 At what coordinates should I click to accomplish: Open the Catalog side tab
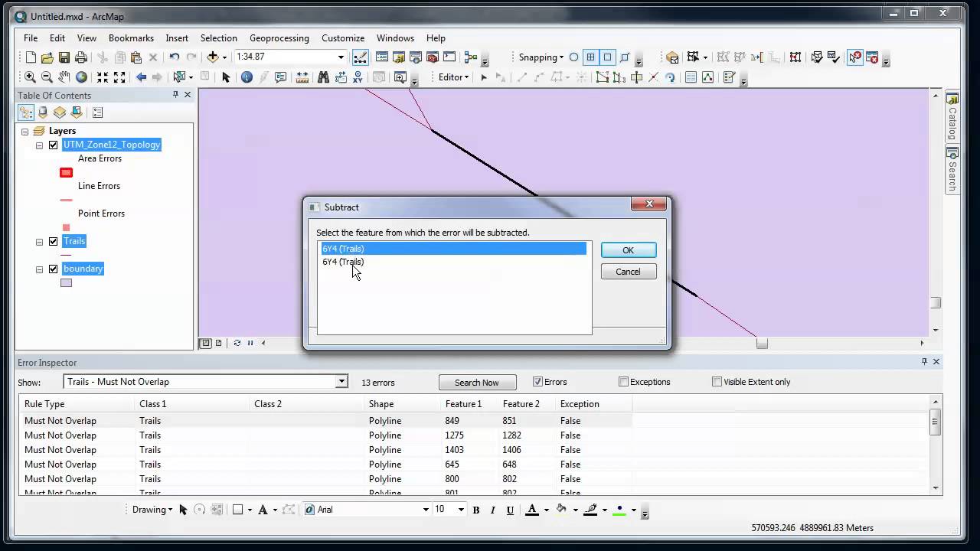[x=952, y=116]
